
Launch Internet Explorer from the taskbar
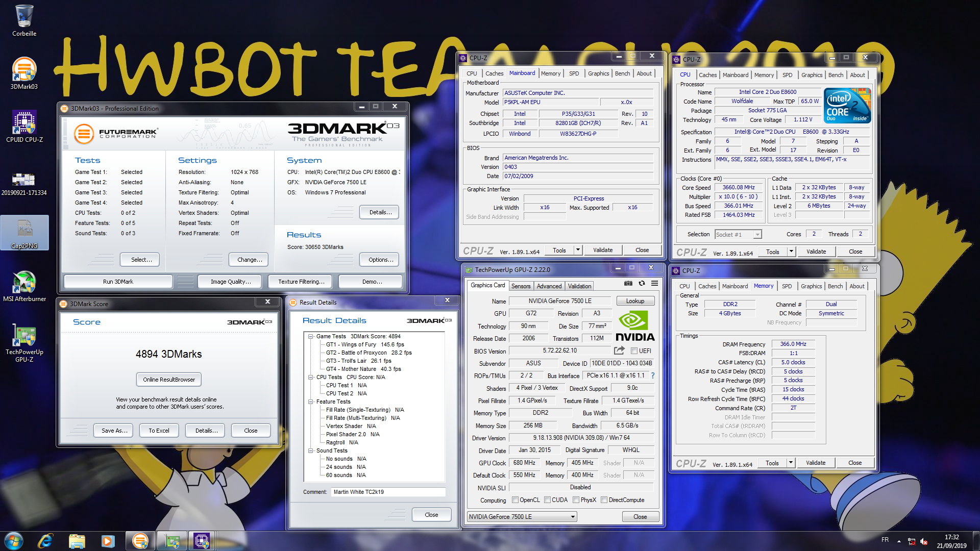(x=45, y=541)
